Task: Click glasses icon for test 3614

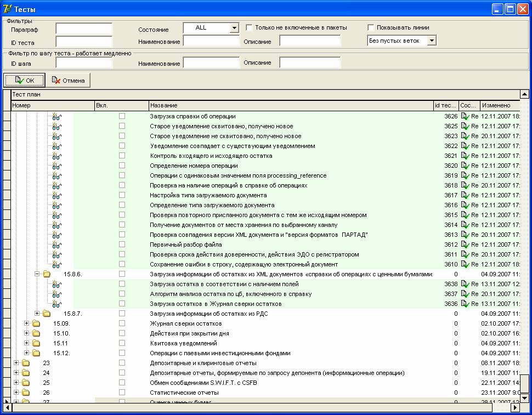Action: pos(56,225)
